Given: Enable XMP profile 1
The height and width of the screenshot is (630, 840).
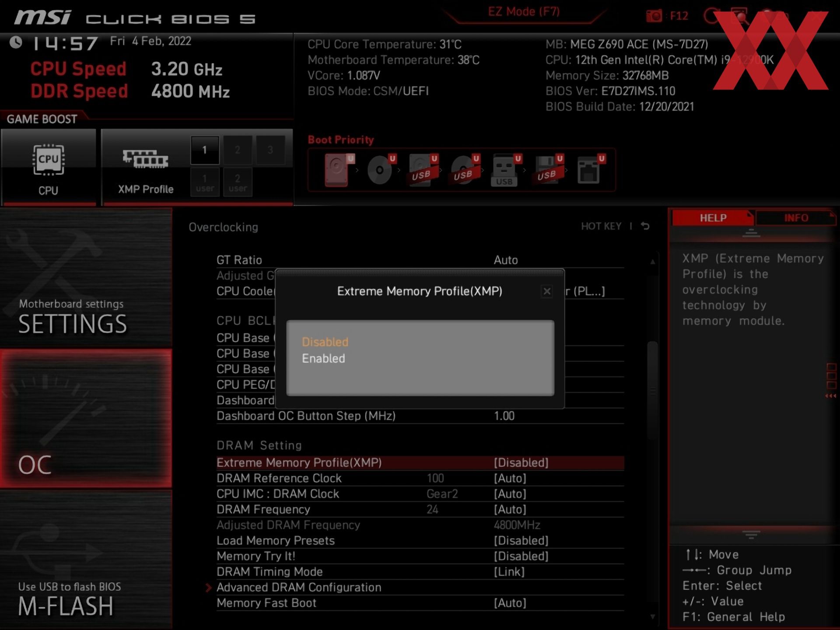Looking at the screenshot, I should 205,150.
